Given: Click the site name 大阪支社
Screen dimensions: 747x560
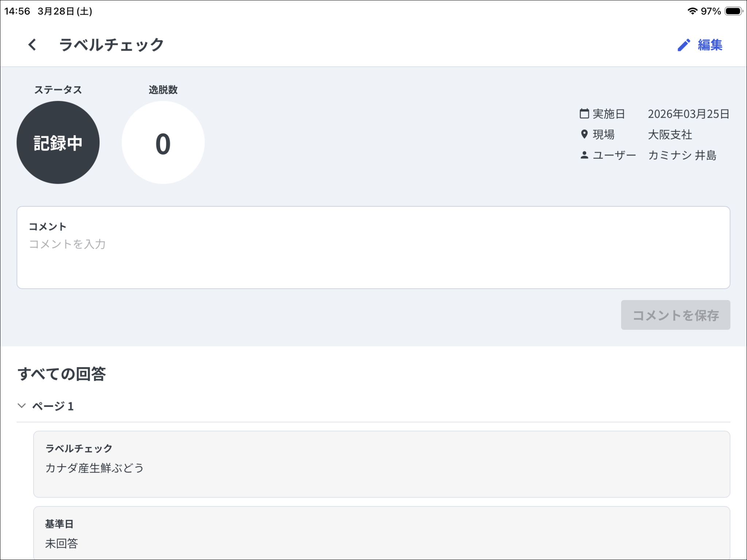Looking at the screenshot, I should coord(670,135).
